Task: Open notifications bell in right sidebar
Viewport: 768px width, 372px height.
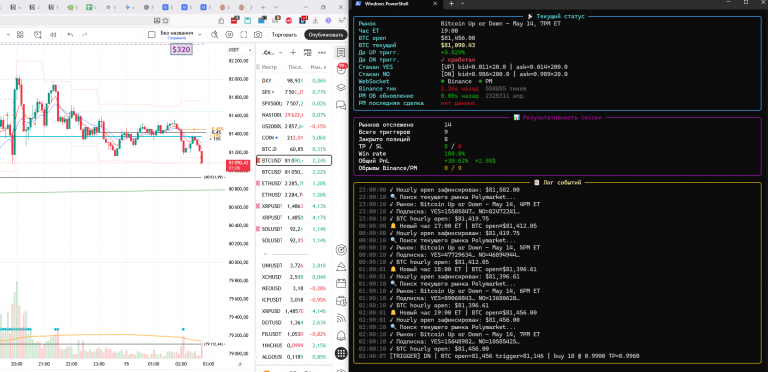Action: click(x=341, y=336)
